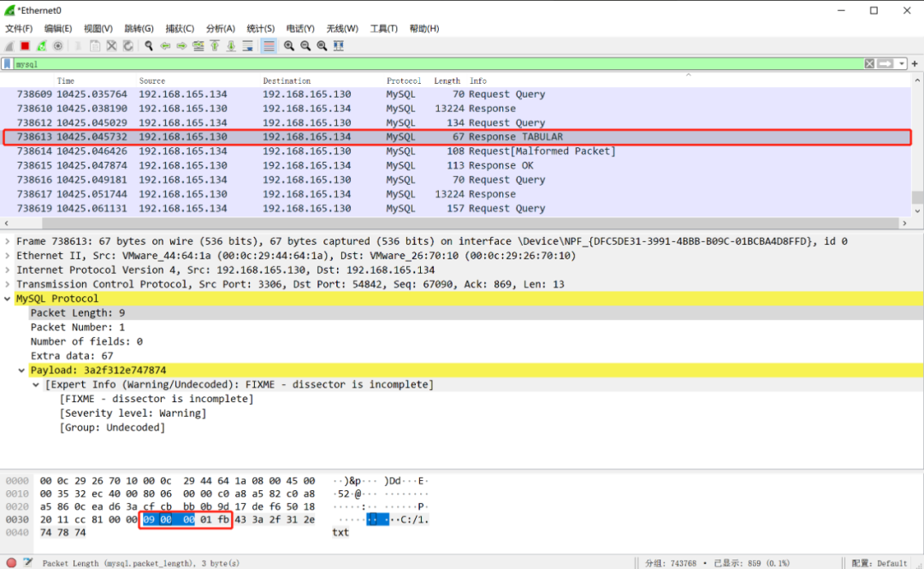
Task: Expand the Transmission Control Protocol node
Action: (x=9, y=284)
